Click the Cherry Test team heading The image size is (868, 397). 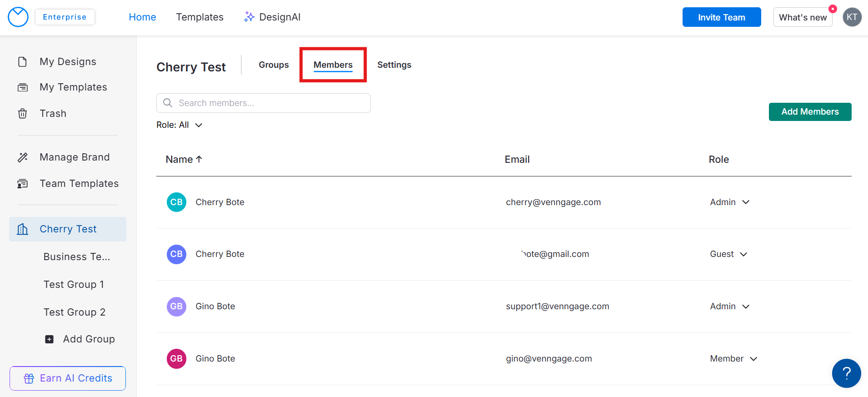click(x=191, y=67)
